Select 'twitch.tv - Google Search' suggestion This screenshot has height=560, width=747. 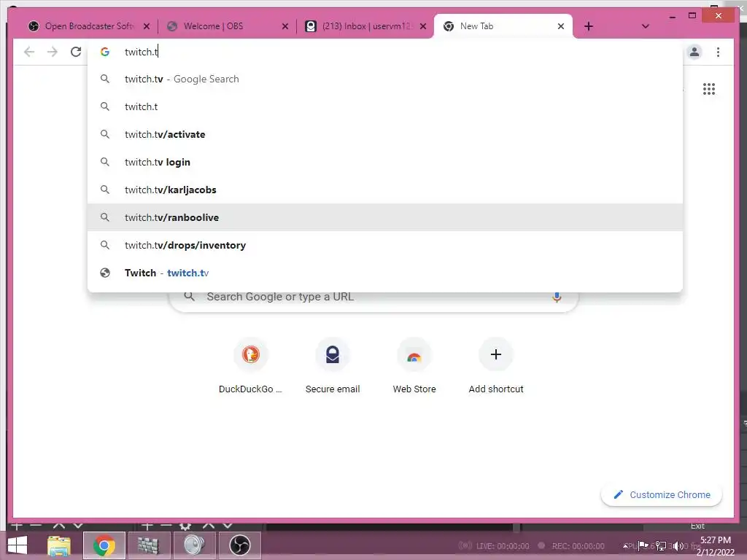[x=385, y=79]
